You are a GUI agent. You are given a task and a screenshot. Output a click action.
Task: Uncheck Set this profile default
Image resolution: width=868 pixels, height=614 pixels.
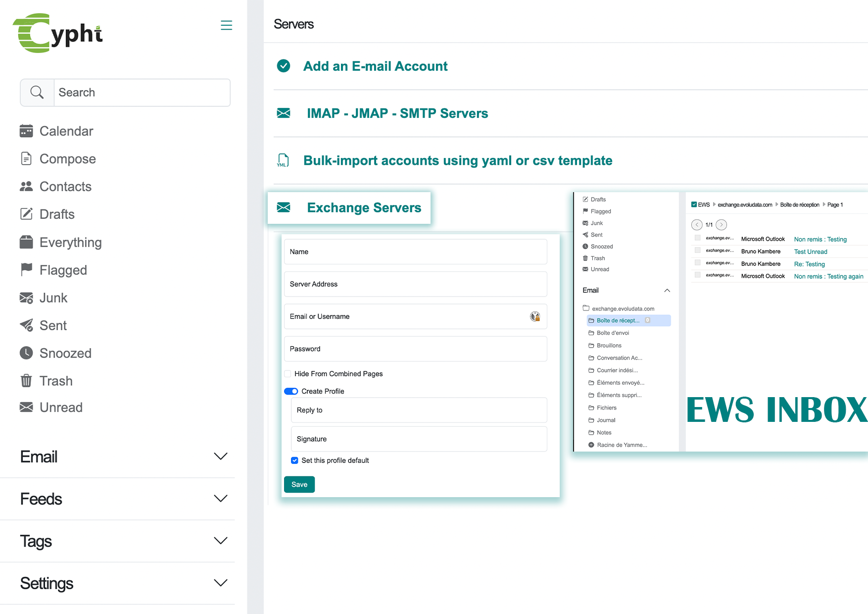(x=294, y=460)
